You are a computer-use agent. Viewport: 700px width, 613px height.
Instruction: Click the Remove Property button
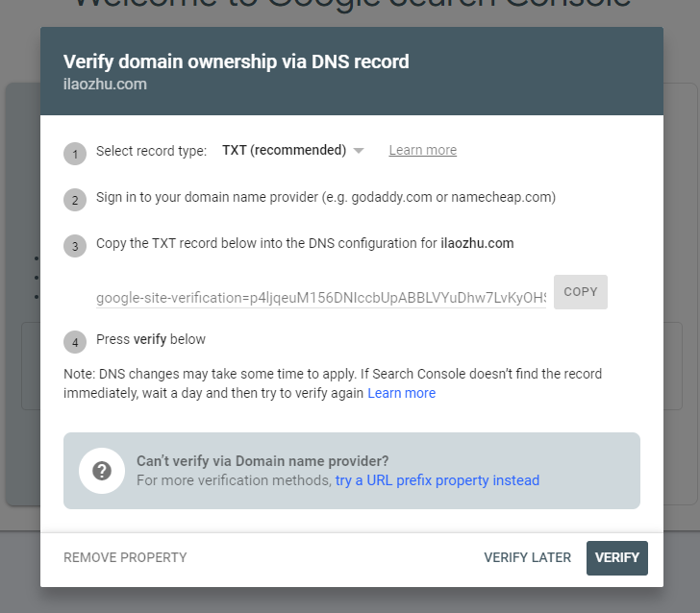(125, 557)
